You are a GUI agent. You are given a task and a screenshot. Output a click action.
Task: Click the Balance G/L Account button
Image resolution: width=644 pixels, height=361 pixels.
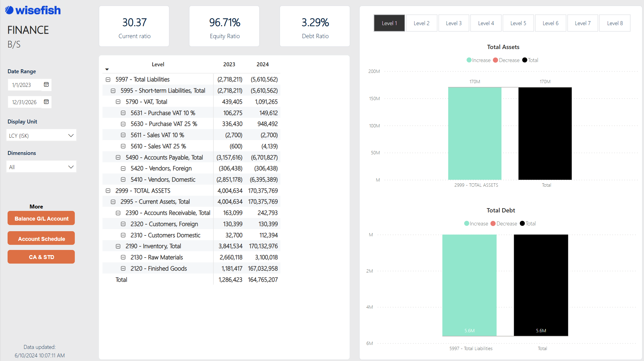point(41,218)
